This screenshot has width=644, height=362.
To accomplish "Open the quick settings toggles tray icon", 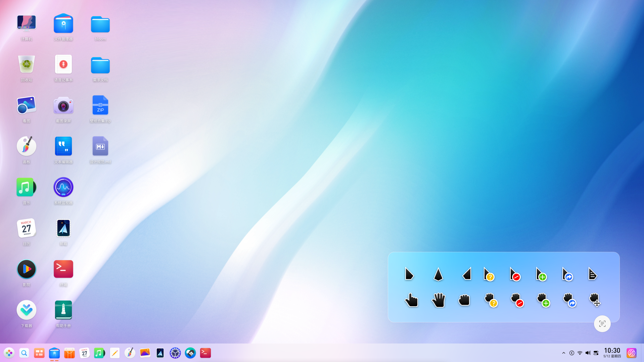I will click(x=596, y=353).
